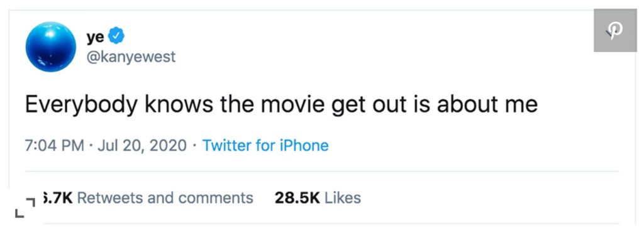Open the Retweets and comments list
This screenshot has width=644, height=230.
click(165, 198)
